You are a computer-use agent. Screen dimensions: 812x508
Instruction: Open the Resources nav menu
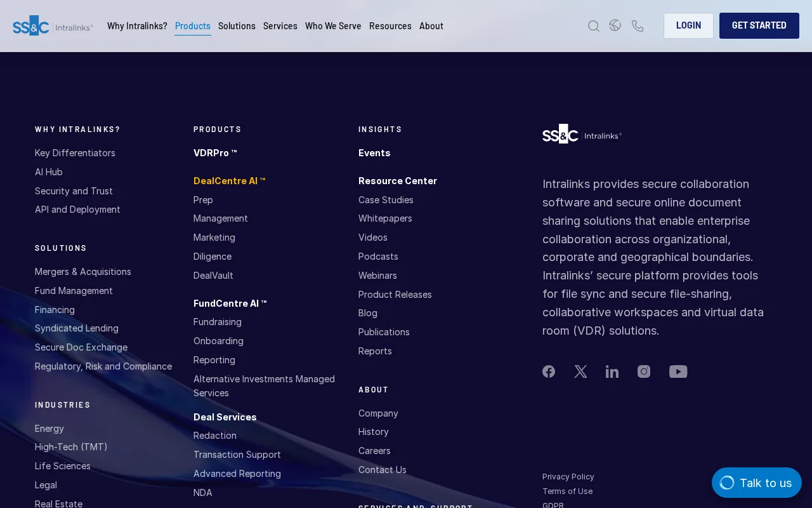tap(390, 26)
